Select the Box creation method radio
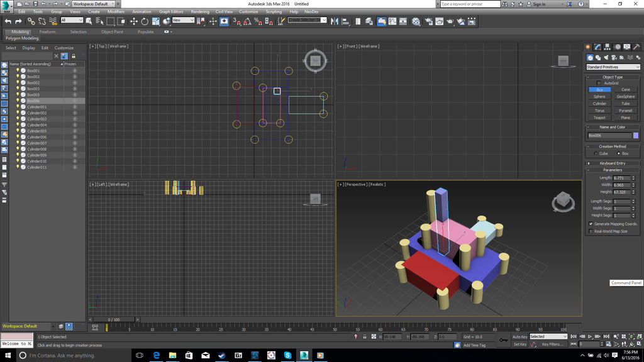Image resolution: width=644 pixels, height=362 pixels. [619, 153]
